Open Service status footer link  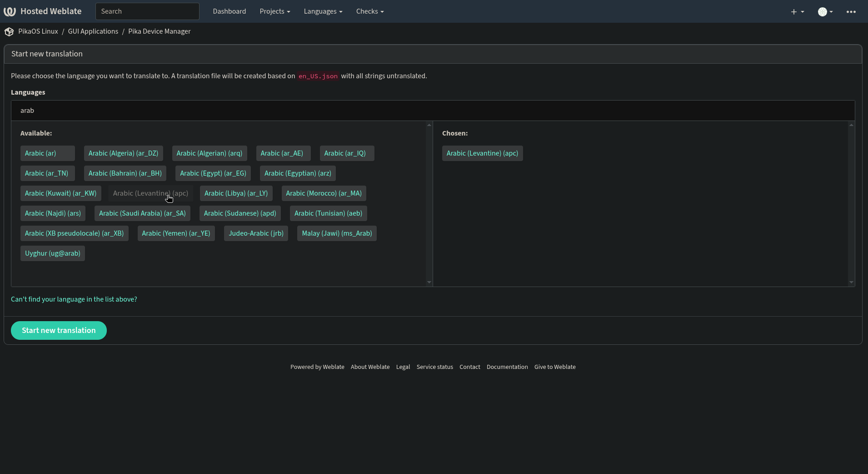pyautogui.click(x=435, y=367)
